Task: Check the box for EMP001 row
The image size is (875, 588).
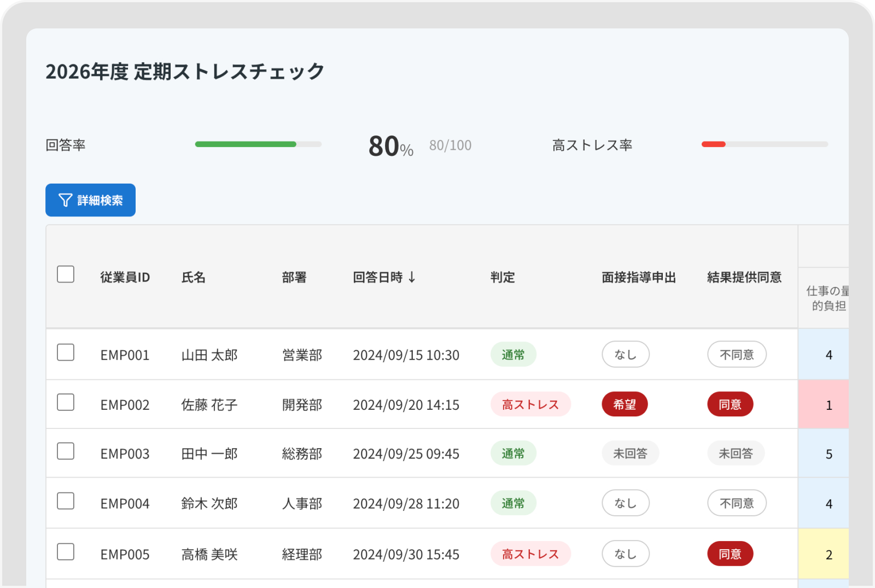Action: coord(66,352)
